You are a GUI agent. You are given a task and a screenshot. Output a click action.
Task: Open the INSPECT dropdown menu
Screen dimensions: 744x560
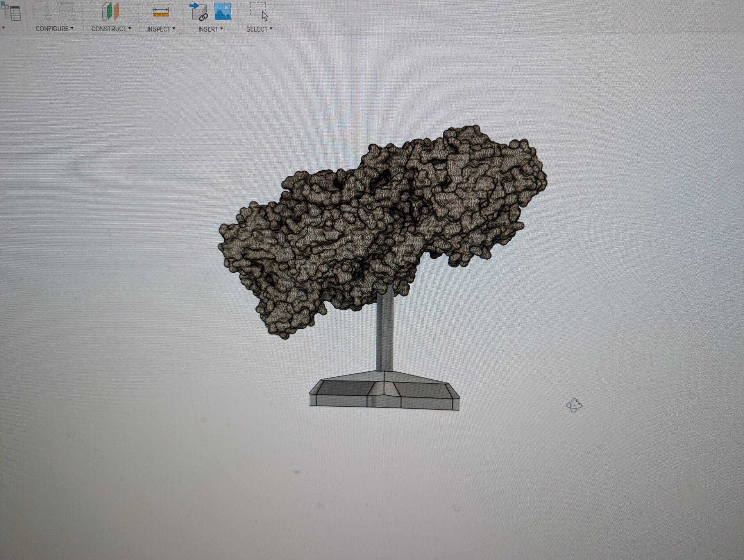click(x=174, y=29)
